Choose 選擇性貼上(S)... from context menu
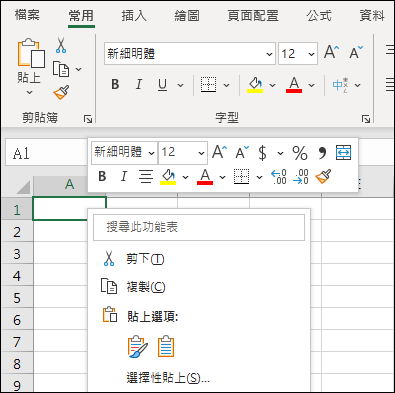 pyautogui.click(x=199, y=378)
